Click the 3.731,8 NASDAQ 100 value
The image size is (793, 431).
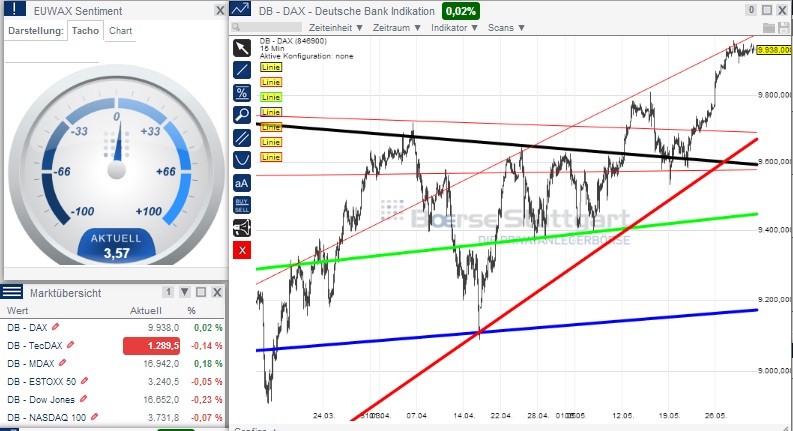[x=163, y=418]
